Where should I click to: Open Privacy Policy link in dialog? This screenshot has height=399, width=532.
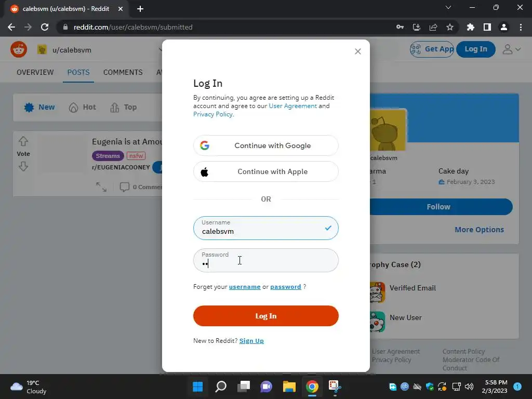pyautogui.click(x=212, y=114)
